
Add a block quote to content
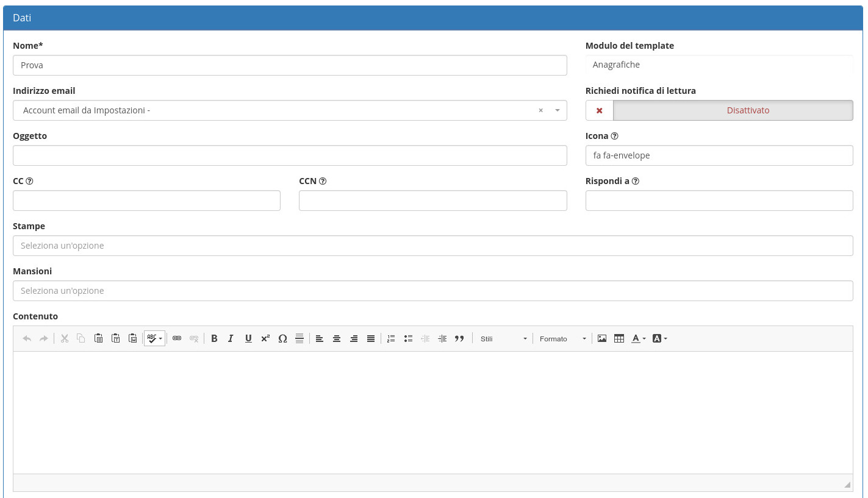pyautogui.click(x=459, y=338)
